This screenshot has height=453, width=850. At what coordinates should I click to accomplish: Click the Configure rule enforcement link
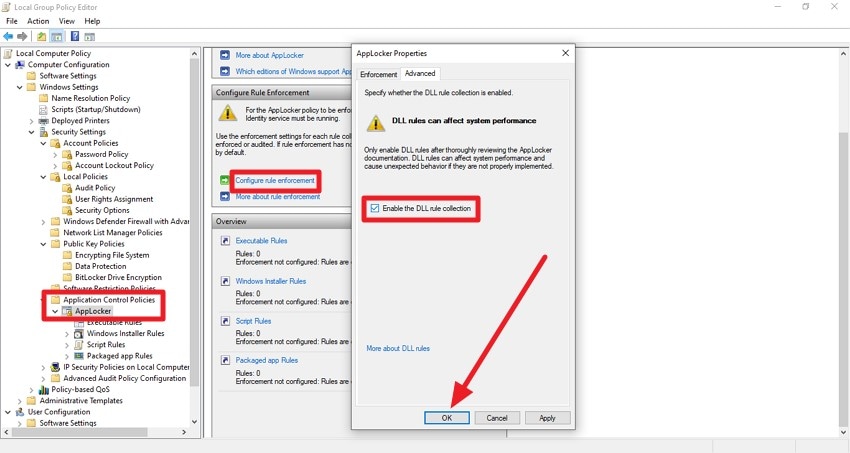click(x=275, y=180)
